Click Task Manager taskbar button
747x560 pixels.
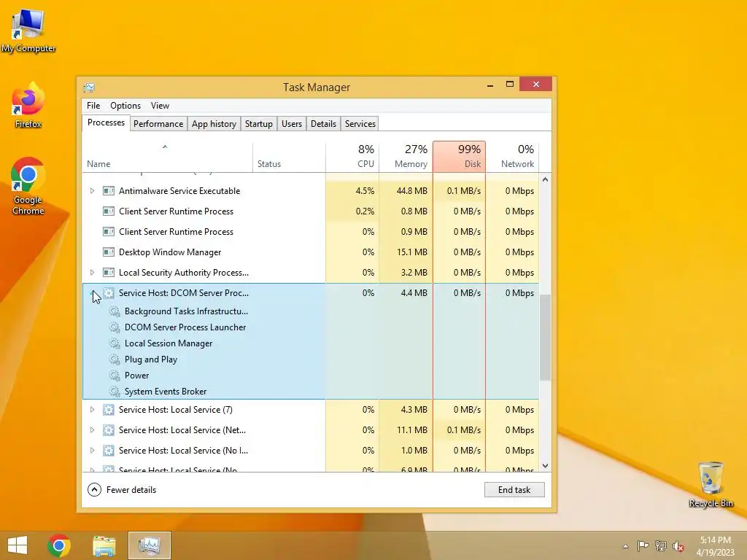point(149,545)
